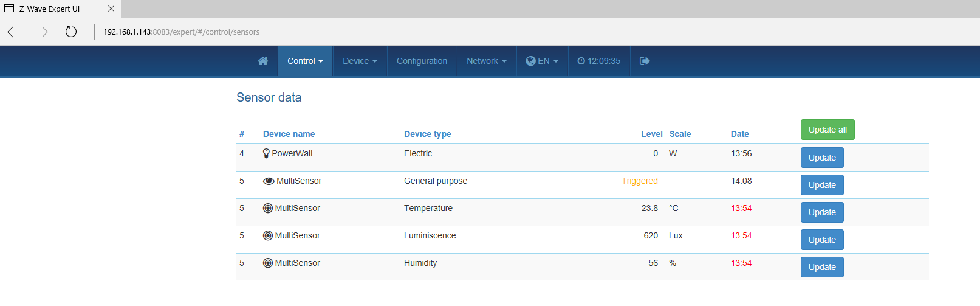Update the Humidity sensor reading
This screenshot has width=980, height=306.
coord(822,267)
